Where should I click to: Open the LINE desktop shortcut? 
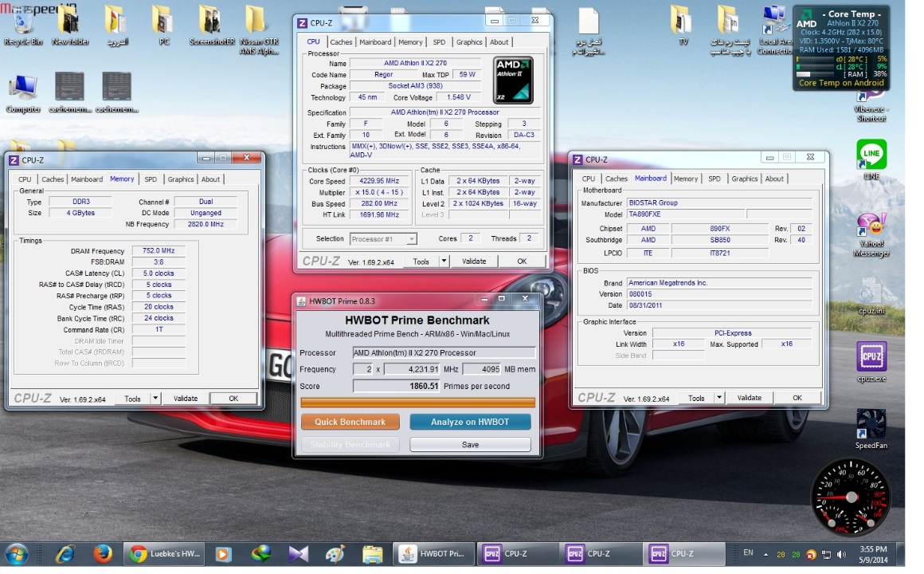pos(871,159)
